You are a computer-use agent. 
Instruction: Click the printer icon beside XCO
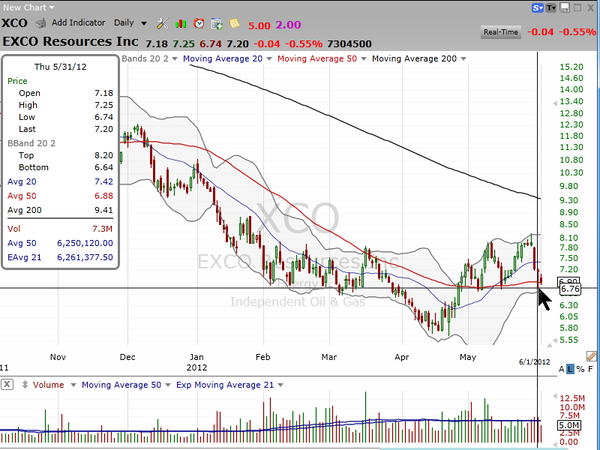coord(40,23)
